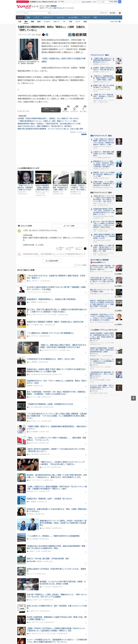Open the 【写真】「佐渡島の金山」追悼式 photo link
Screen dimensions: 138x644
point(63,60)
